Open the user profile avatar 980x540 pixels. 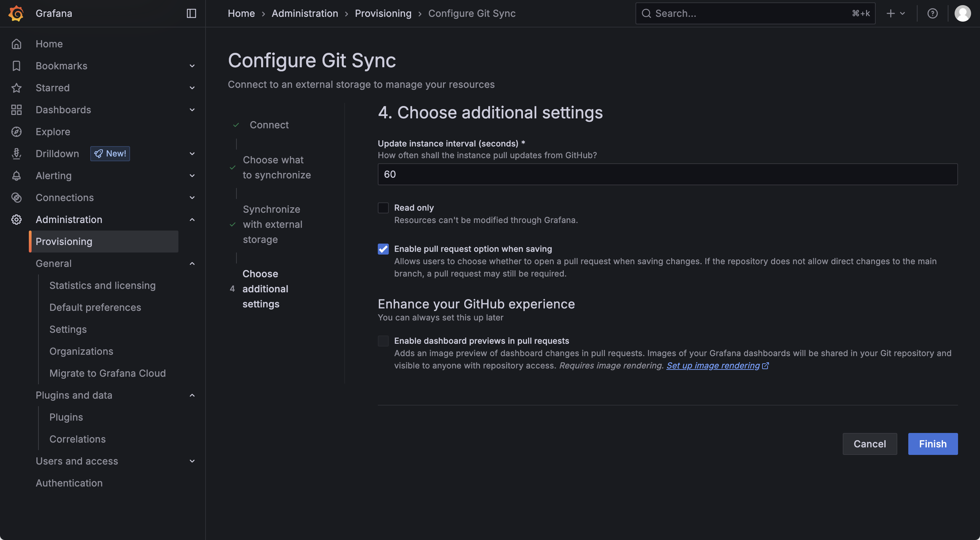(x=962, y=13)
